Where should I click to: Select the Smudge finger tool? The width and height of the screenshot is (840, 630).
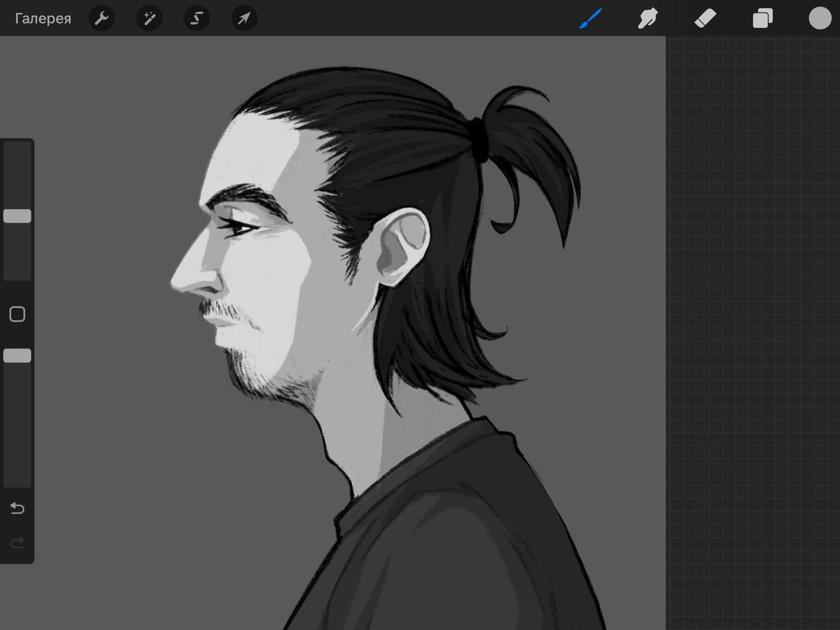(647, 18)
